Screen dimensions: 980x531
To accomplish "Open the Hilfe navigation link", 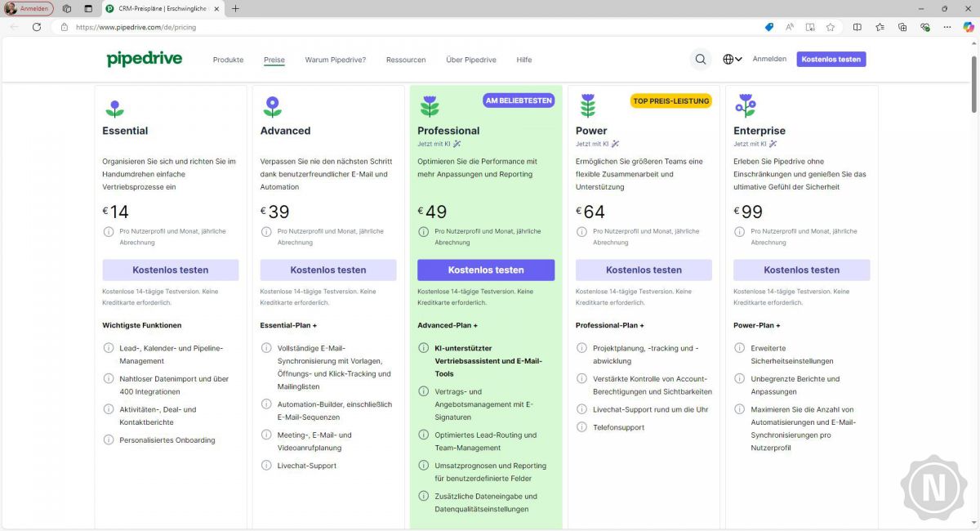I will coord(524,60).
